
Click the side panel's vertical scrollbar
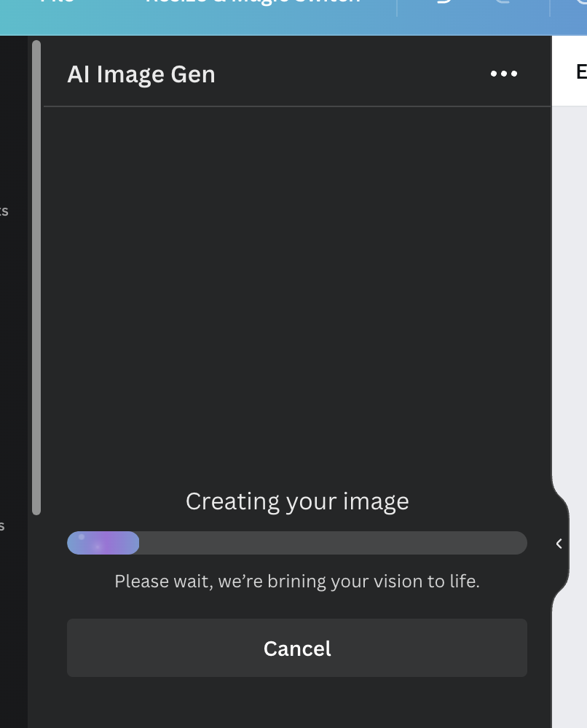(x=36, y=277)
